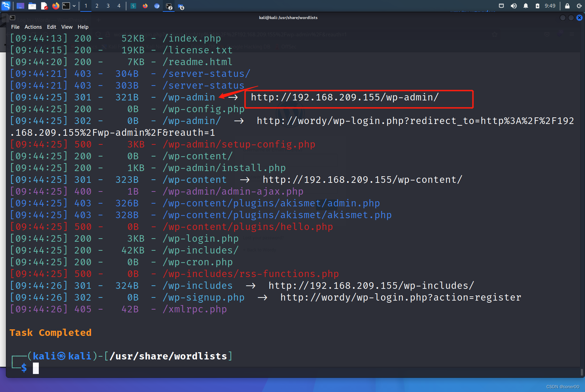Click the /wp-content/plugins/hello.php path
The width and height of the screenshot is (585, 392).
click(248, 227)
